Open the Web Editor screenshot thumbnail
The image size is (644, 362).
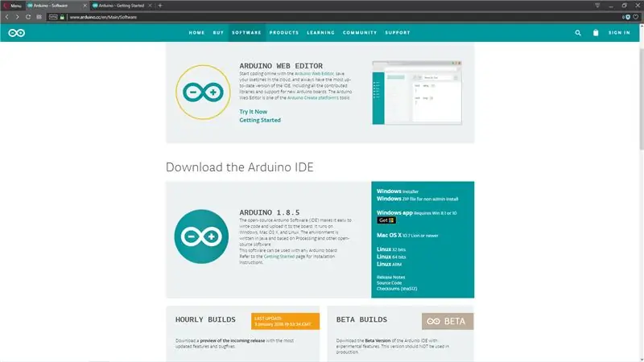[417, 93]
